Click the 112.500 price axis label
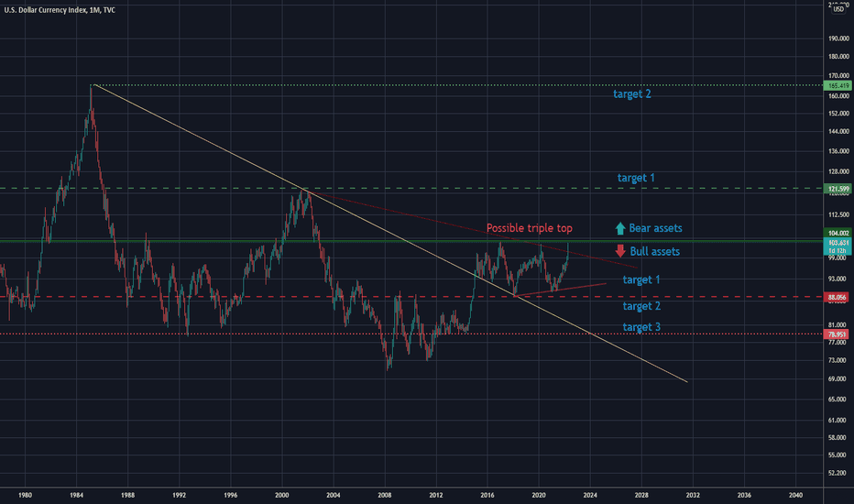 click(x=838, y=214)
